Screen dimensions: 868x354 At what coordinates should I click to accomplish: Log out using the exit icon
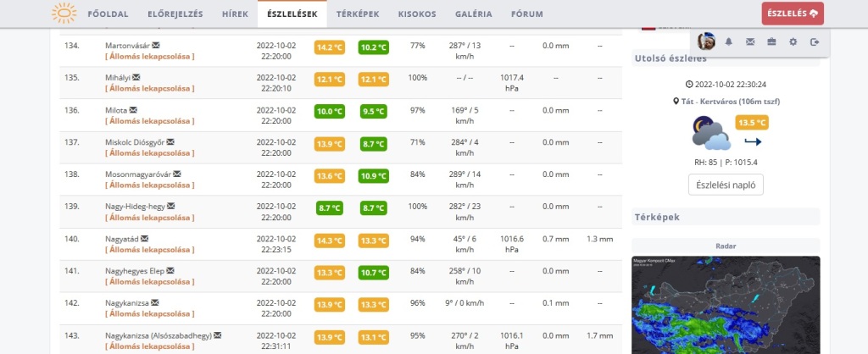click(815, 41)
